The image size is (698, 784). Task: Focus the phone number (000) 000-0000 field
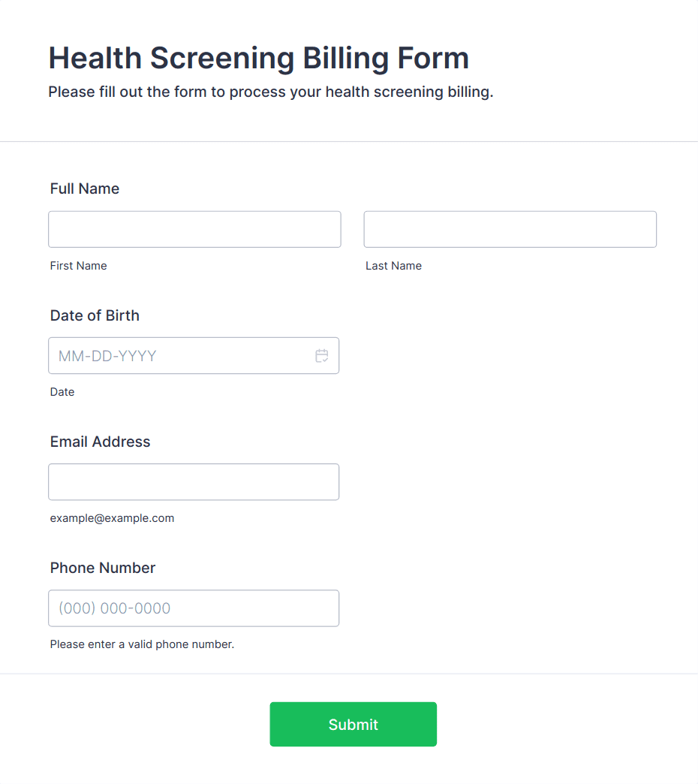coord(194,608)
